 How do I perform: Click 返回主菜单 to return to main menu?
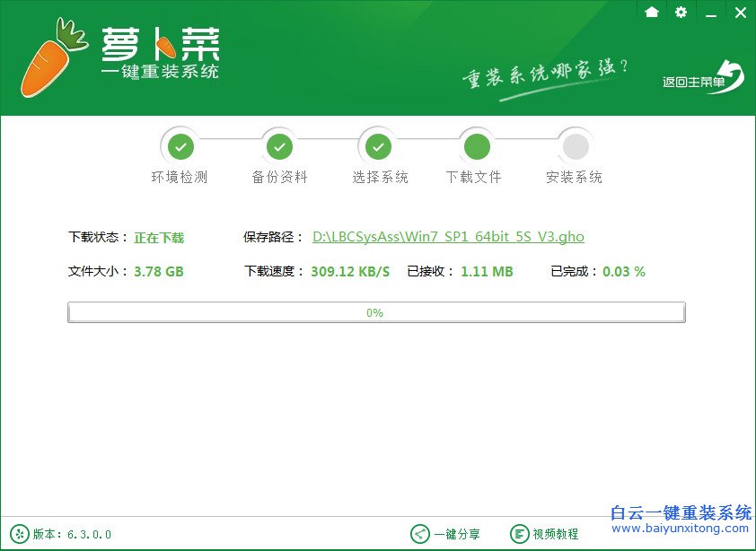point(694,79)
